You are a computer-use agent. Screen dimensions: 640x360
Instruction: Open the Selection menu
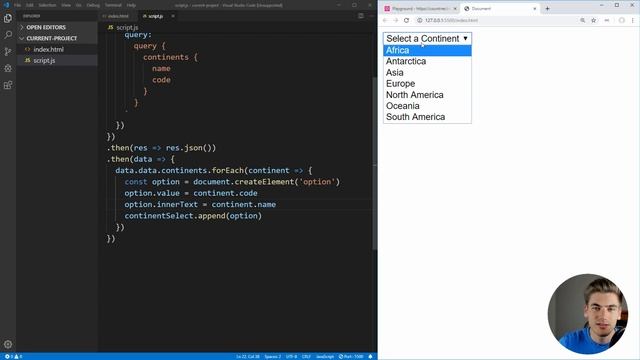pos(47,5)
